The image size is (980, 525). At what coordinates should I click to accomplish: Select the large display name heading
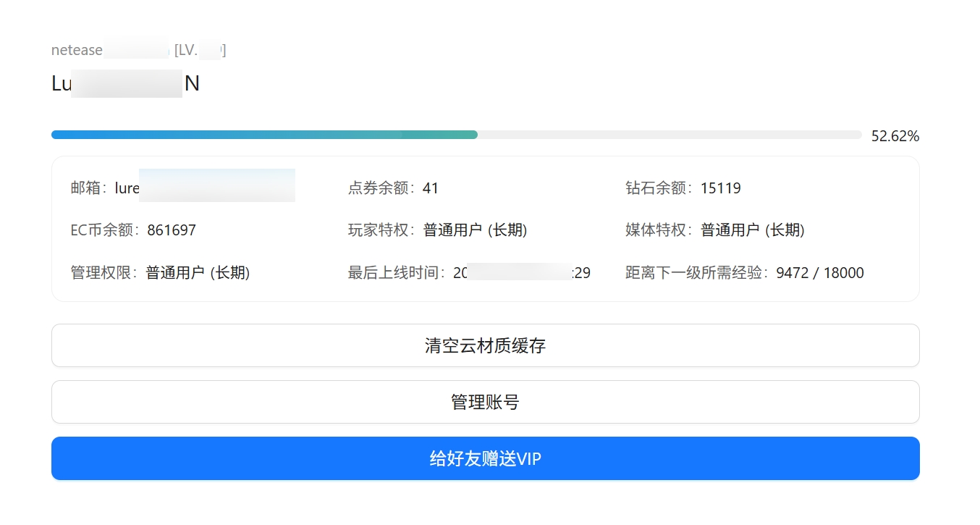click(x=125, y=84)
